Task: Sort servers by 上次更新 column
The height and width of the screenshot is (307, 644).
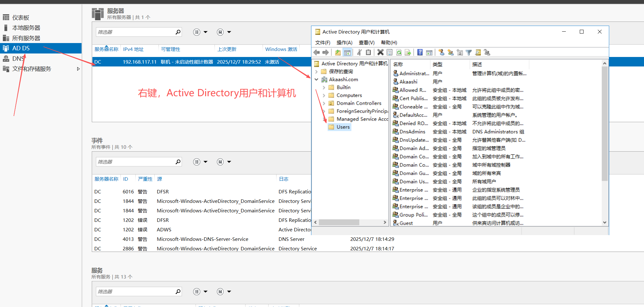Action: click(x=227, y=49)
